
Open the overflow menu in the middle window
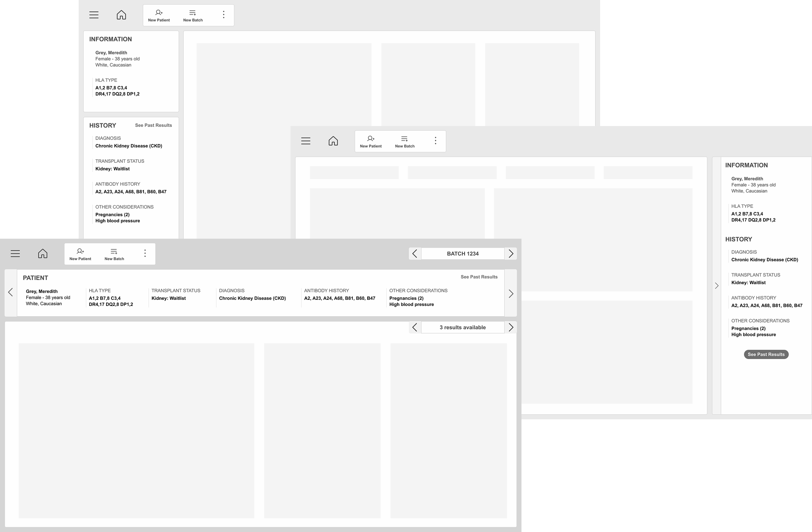click(x=435, y=141)
